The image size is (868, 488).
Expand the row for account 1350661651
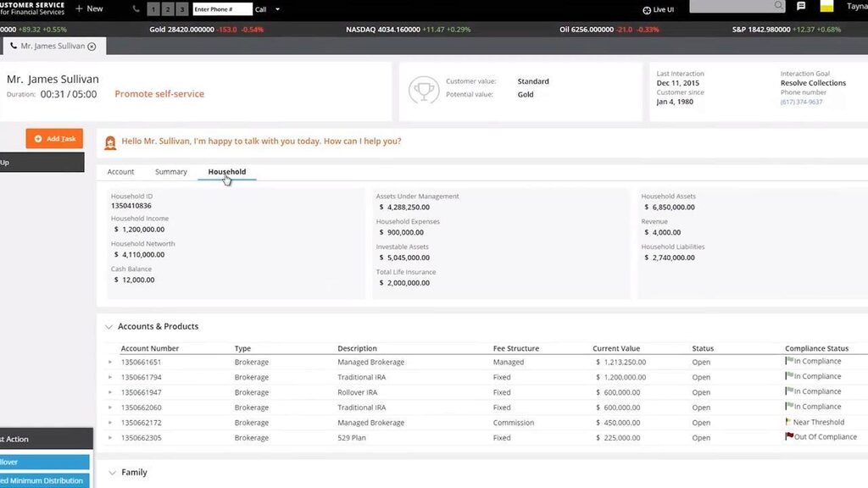[111, 362]
